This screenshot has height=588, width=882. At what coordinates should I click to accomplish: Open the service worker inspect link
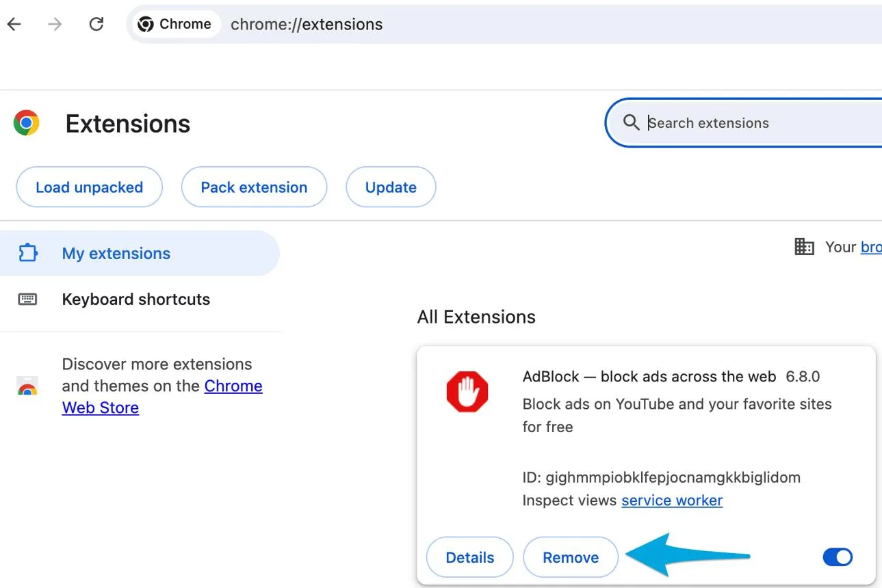tap(672, 500)
